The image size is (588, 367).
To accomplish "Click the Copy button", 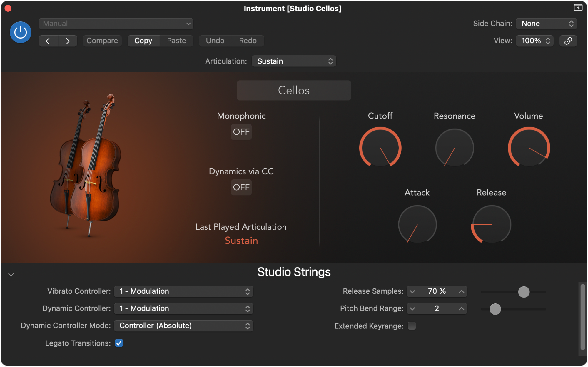I will click(143, 41).
